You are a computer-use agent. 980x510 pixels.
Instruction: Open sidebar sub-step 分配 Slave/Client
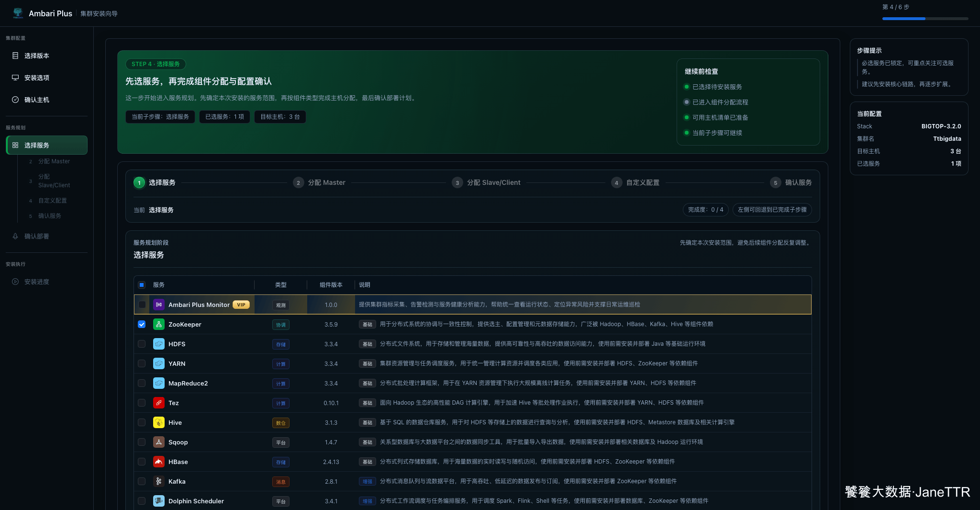[x=54, y=181]
